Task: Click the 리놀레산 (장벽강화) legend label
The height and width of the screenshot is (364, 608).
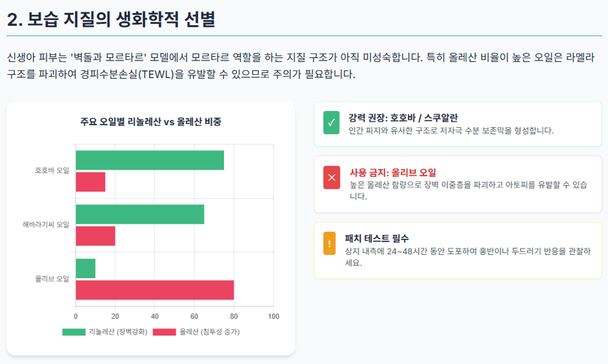Action: pyautogui.click(x=118, y=332)
